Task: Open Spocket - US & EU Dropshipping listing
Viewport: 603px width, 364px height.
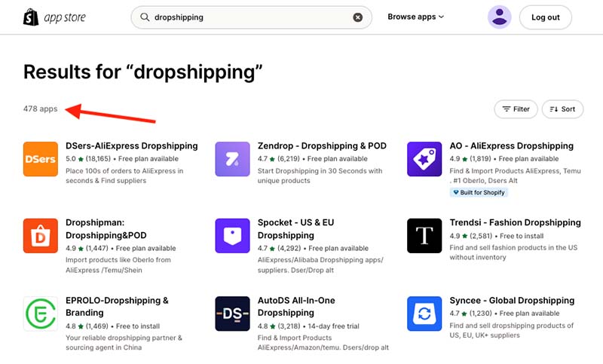Action: pyautogui.click(x=295, y=228)
